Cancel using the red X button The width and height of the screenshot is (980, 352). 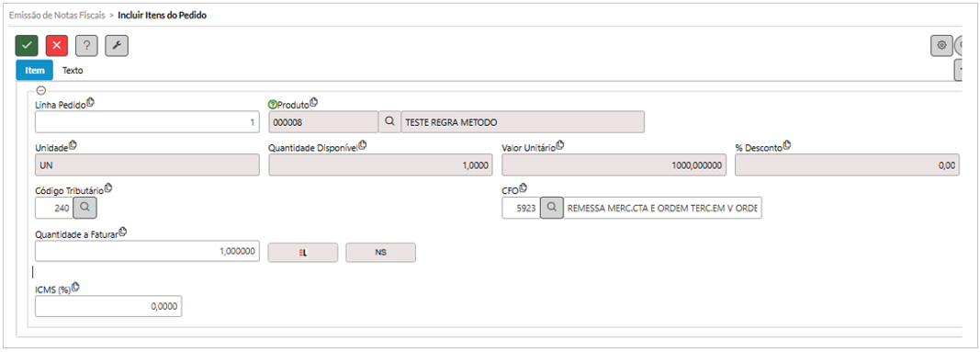pyautogui.click(x=57, y=46)
